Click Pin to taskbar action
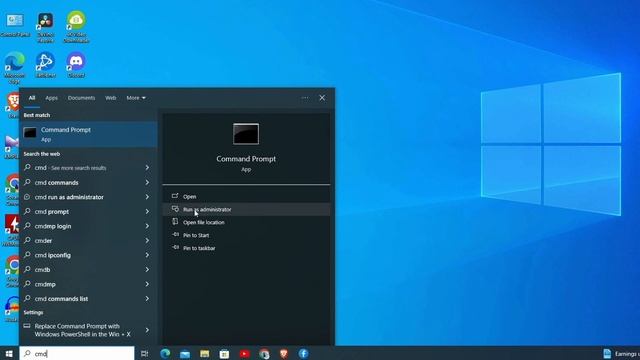The width and height of the screenshot is (640, 360). coord(246,248)
